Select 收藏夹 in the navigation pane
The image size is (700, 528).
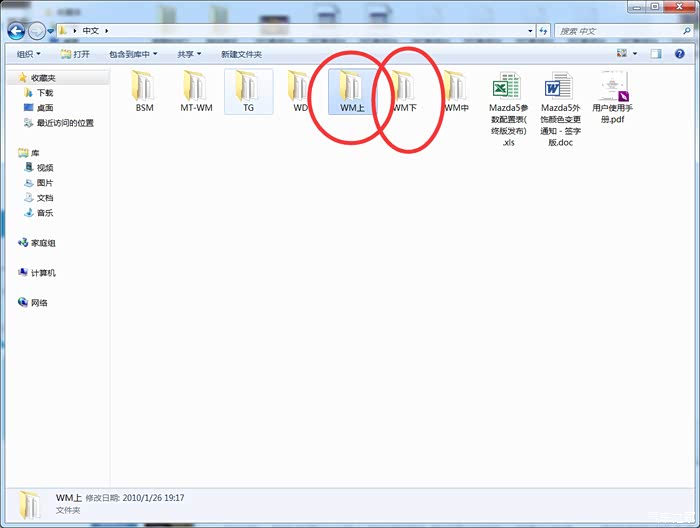[43, 78]
